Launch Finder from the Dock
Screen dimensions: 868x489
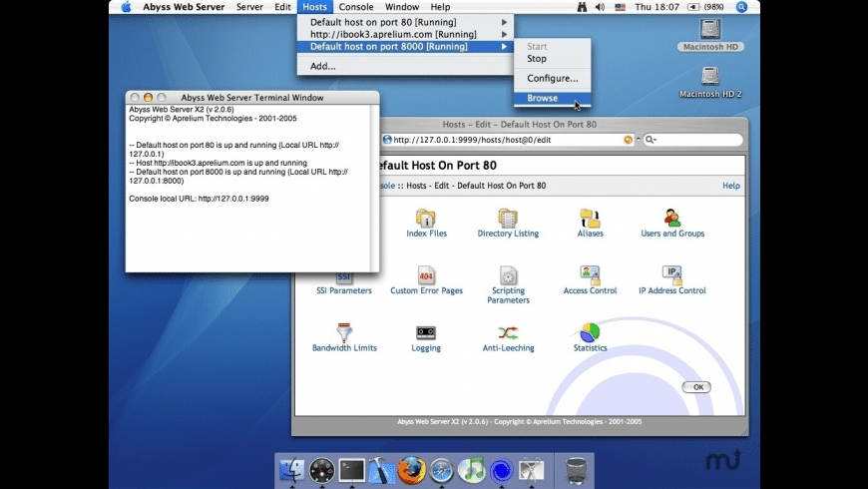pyautogui.click(x=291, y=470)
